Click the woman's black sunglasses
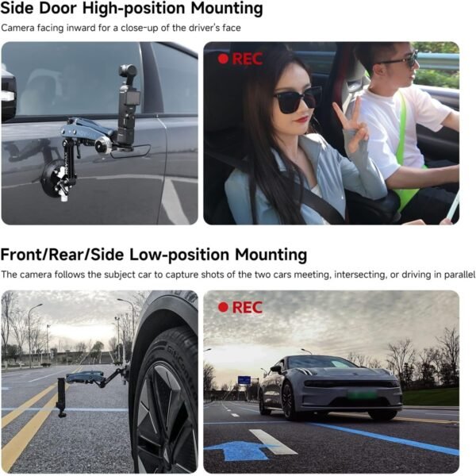 297,100
